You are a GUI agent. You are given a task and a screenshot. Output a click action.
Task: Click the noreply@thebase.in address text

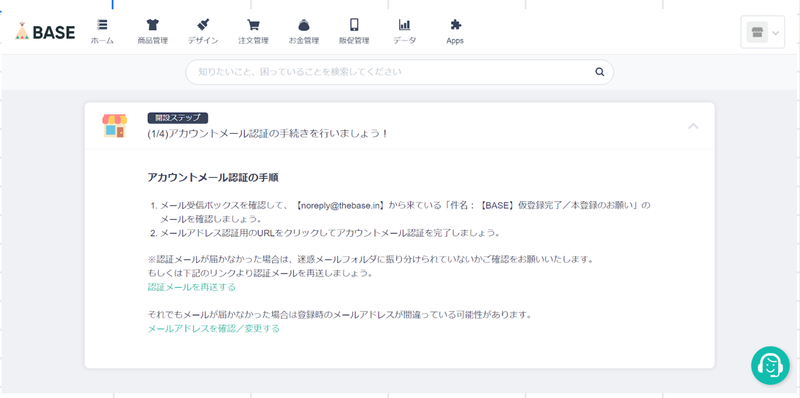340,206
